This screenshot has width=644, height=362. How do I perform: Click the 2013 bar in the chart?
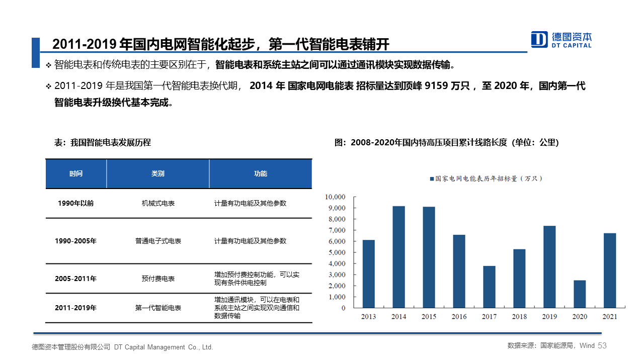coord(369,274)
